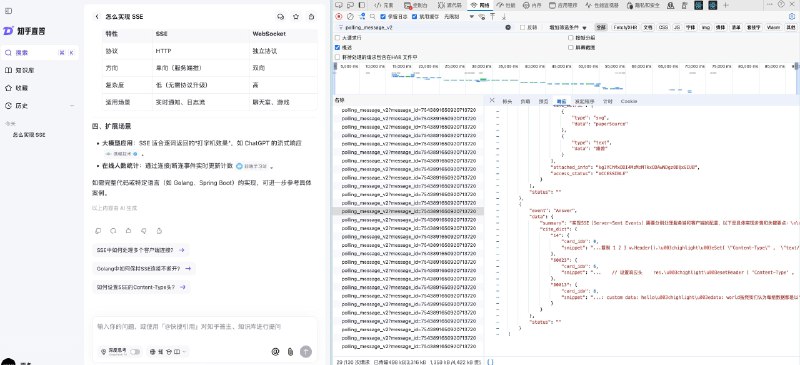
Task: Share the conversation via the header share icon
Action: tap(311, 17)
